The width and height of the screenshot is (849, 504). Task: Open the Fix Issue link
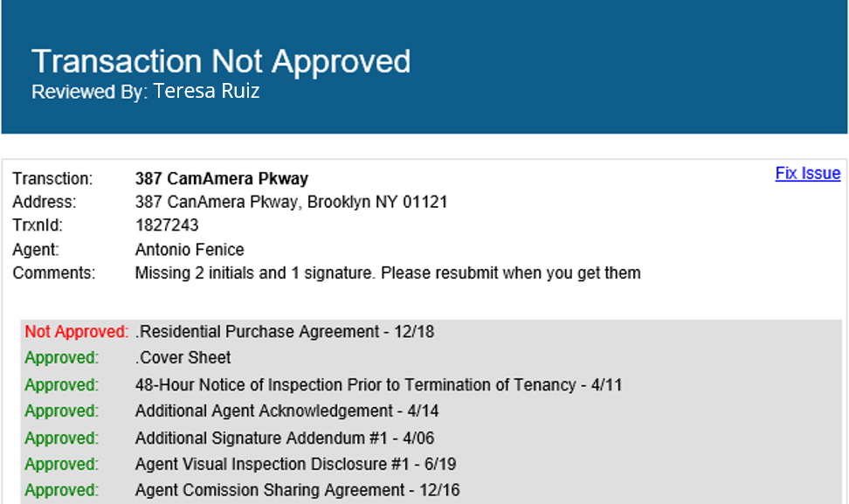pos(807,173)
